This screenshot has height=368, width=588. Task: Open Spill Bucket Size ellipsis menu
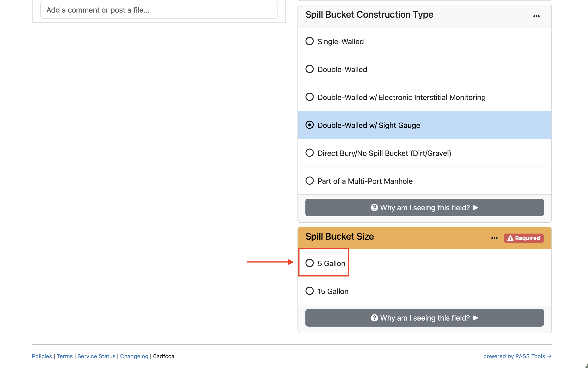point(494,238)
